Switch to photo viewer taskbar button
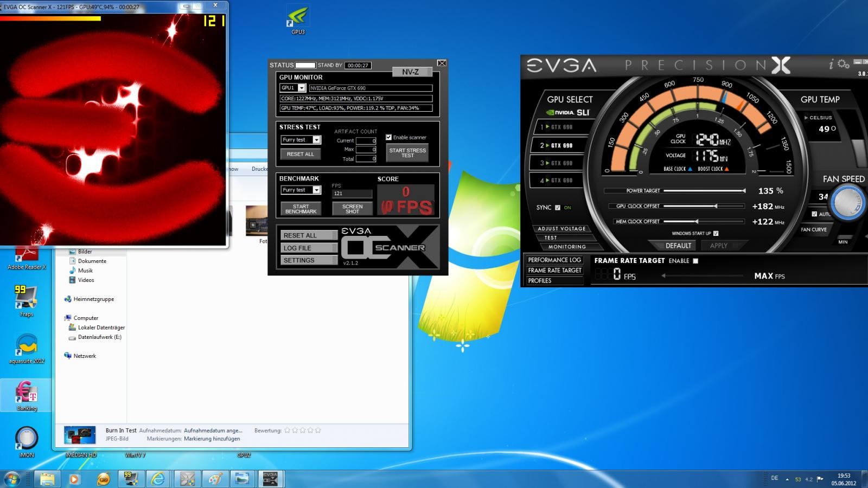 (242, 479)
